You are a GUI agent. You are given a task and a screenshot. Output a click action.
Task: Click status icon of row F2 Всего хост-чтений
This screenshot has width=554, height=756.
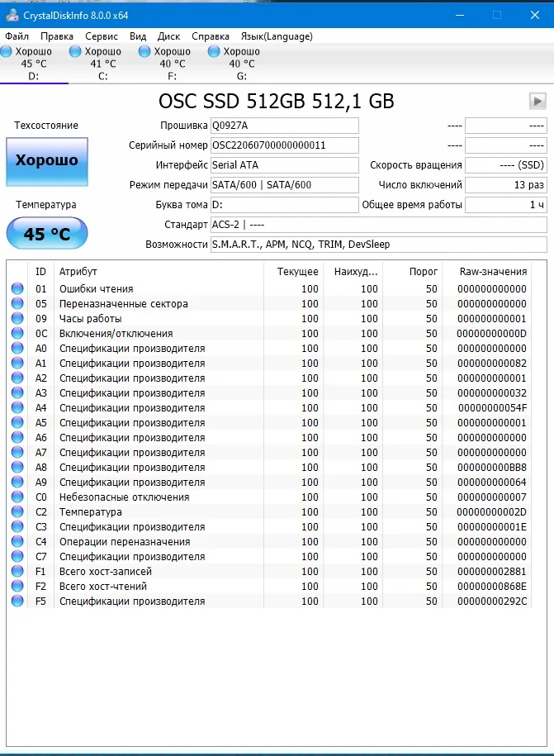(17, 586)
